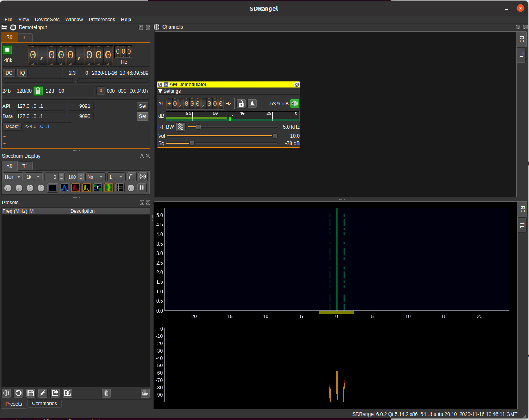Open AM Demodulator basic channel settings (C)
Viewport: 529px width, 420px height.
point(160,85)
